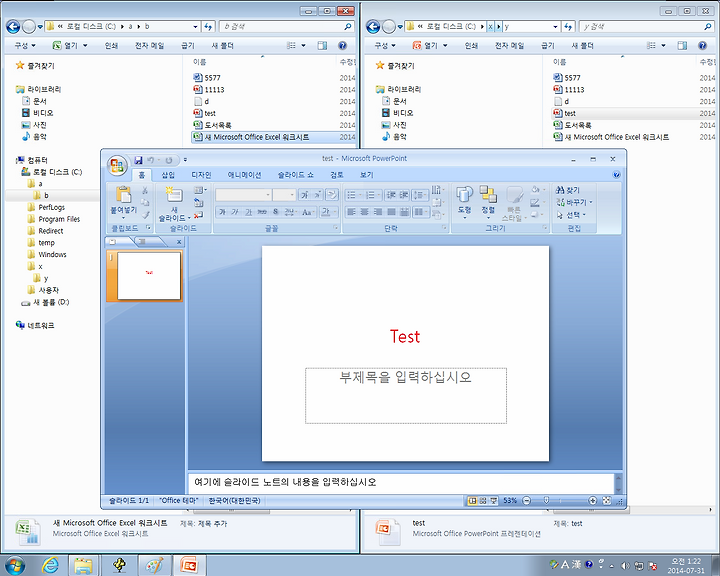Open Drawing group dialog launcher
Image resolution: width=720 pixels, height=576 pixels.
[x=545, y=228]
